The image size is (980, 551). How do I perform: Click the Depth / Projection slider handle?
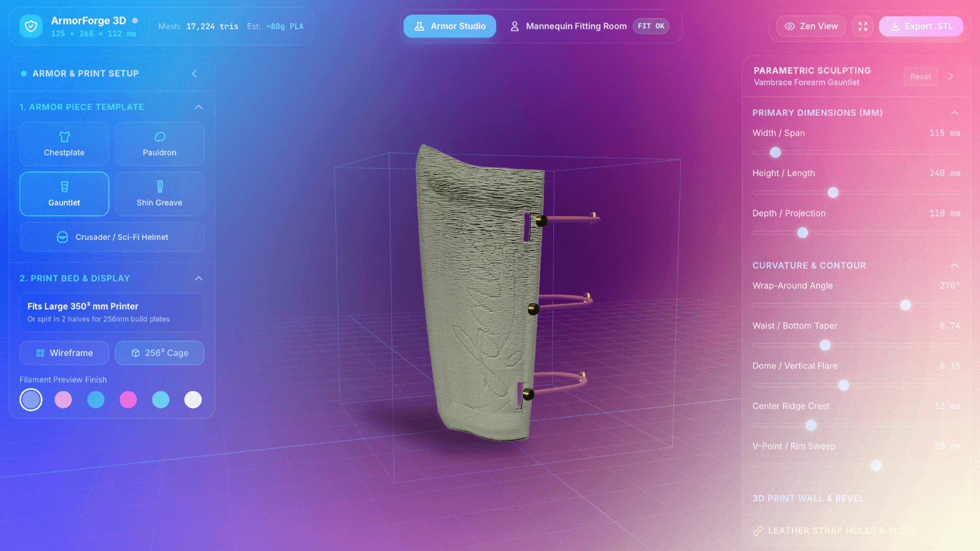pyautogui.click(x=803, y=233)
